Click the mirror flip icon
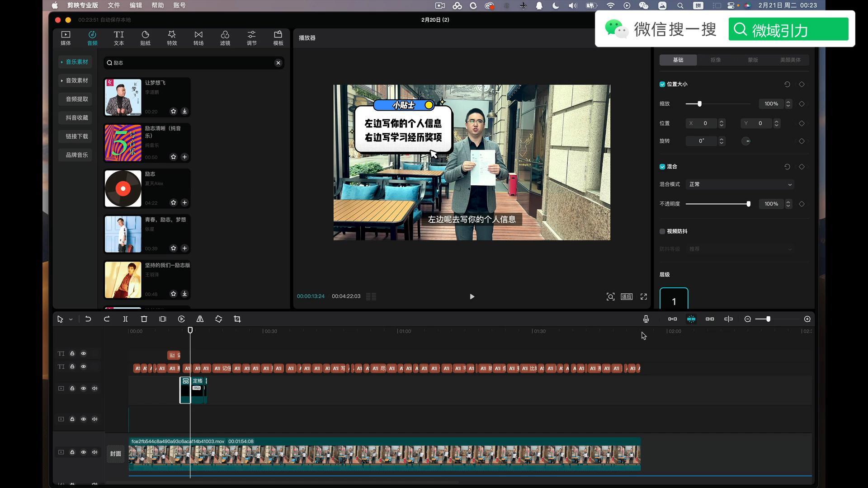 [x=200, y=319]
